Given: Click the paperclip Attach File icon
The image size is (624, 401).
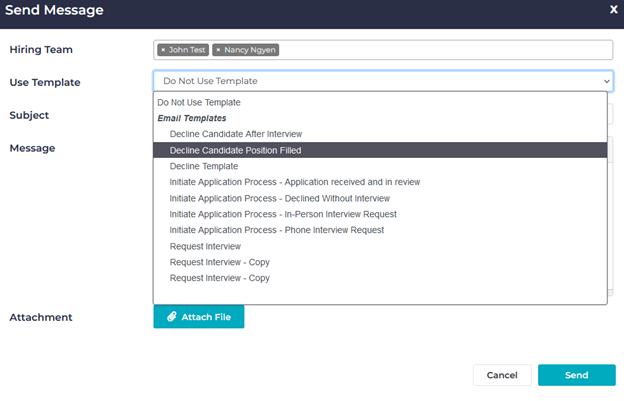Looking at the screenshot, I should point(172,317).
